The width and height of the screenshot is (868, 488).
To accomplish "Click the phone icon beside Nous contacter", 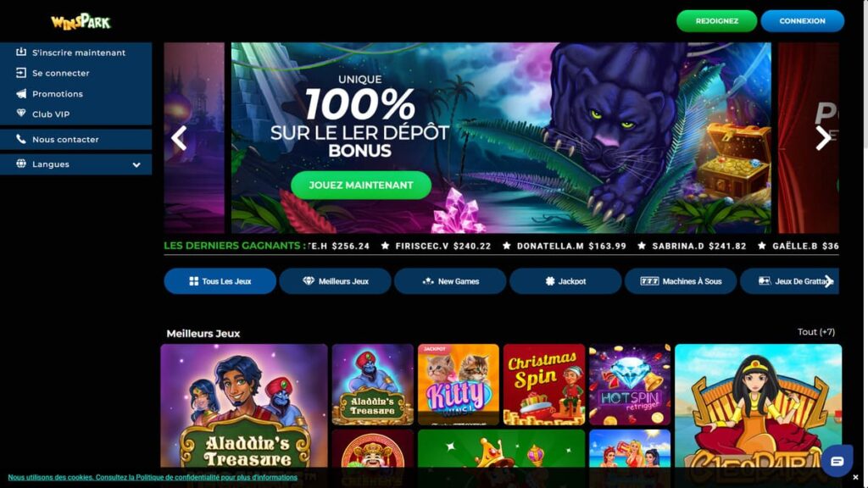I will tap(21, 139).
